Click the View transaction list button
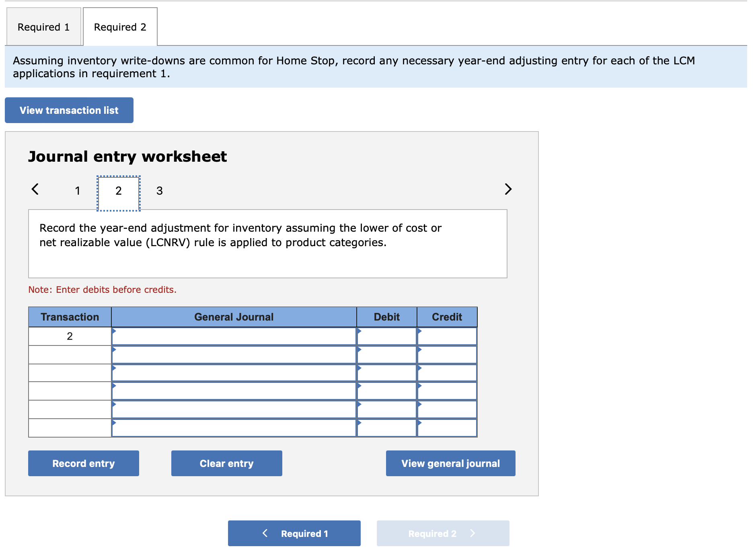 pos(68,110)
